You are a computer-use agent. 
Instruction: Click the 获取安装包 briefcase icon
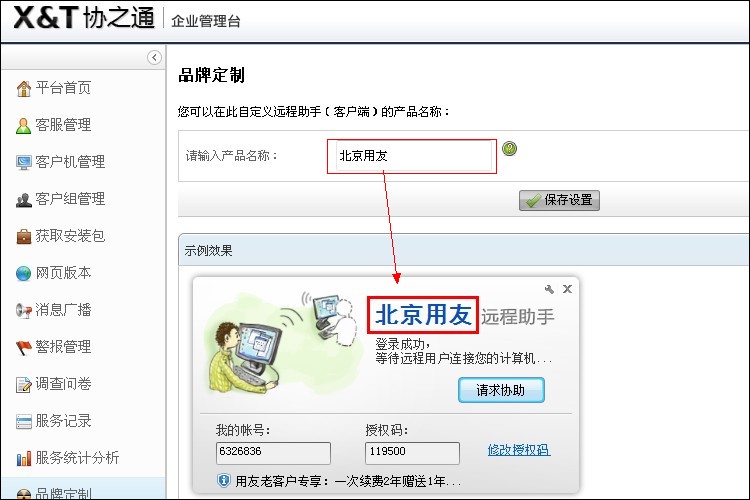pyautogui.click(x=23, y=236)
